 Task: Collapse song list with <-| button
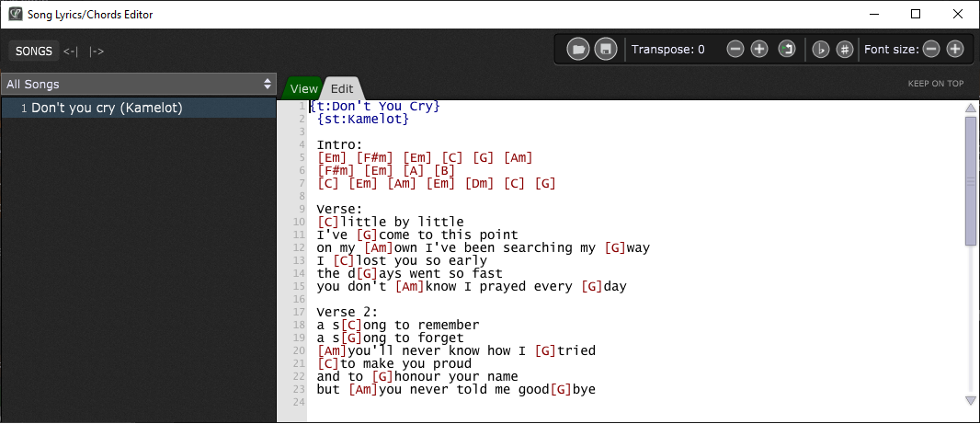pos(71,52)
